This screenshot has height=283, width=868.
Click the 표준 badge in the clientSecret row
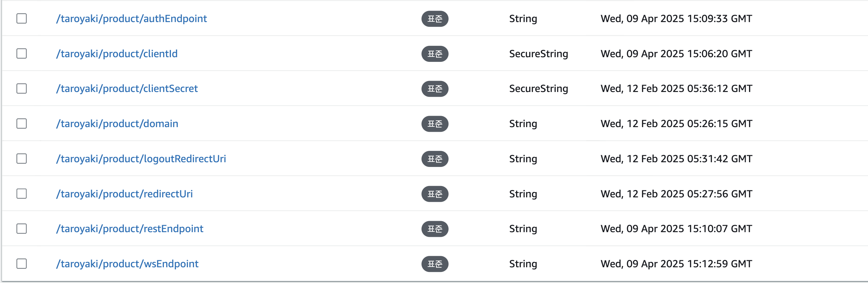tap(435, 89)
